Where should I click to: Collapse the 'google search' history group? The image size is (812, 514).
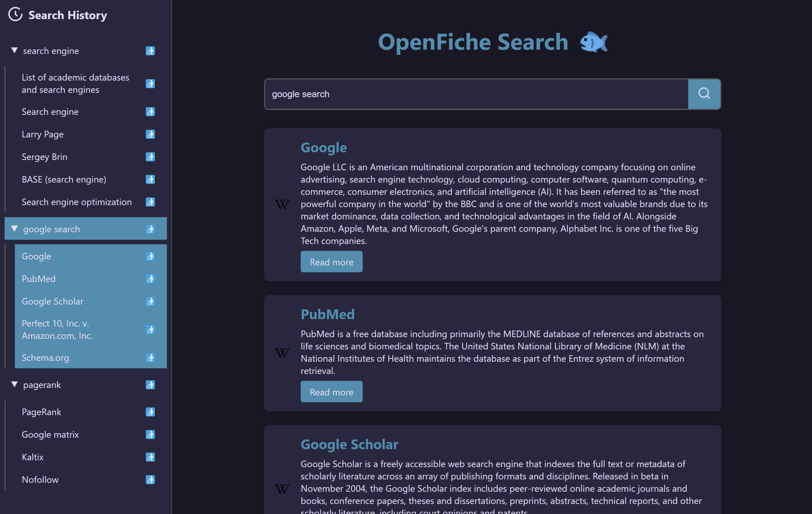click(x=15, y=229)
